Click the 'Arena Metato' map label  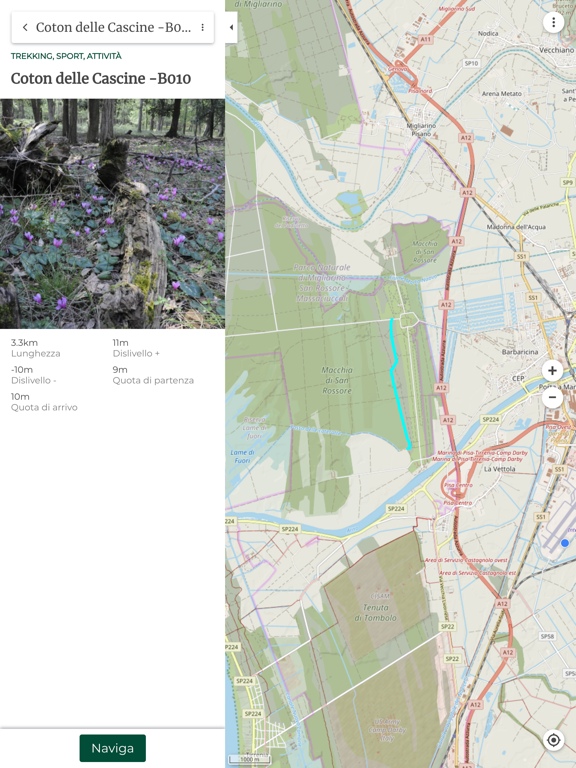pyautogui.click(x=502, y=93)
